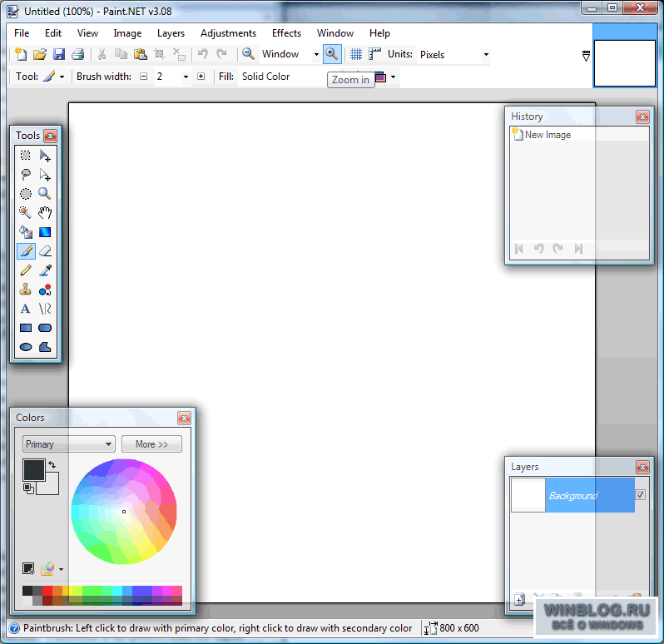The image size is (664, 644).
Task: Open the Image menu
Action: pos(127,33)
